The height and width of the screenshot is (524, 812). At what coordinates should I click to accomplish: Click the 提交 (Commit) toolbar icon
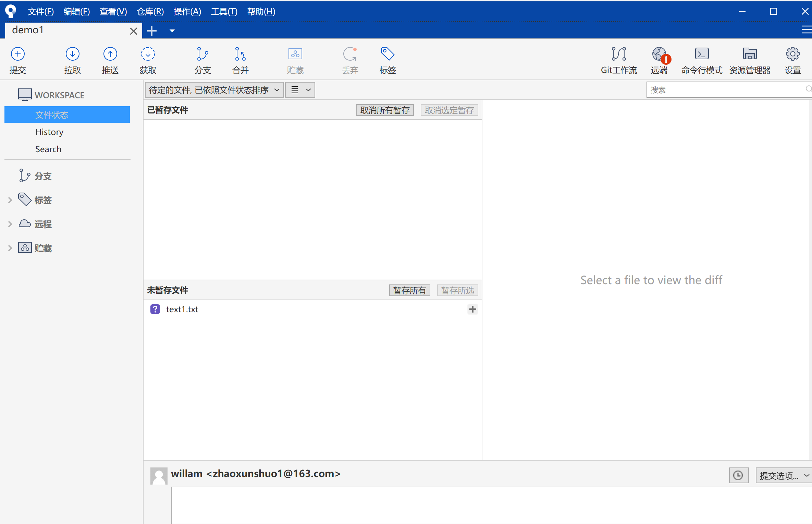point(18,54)
